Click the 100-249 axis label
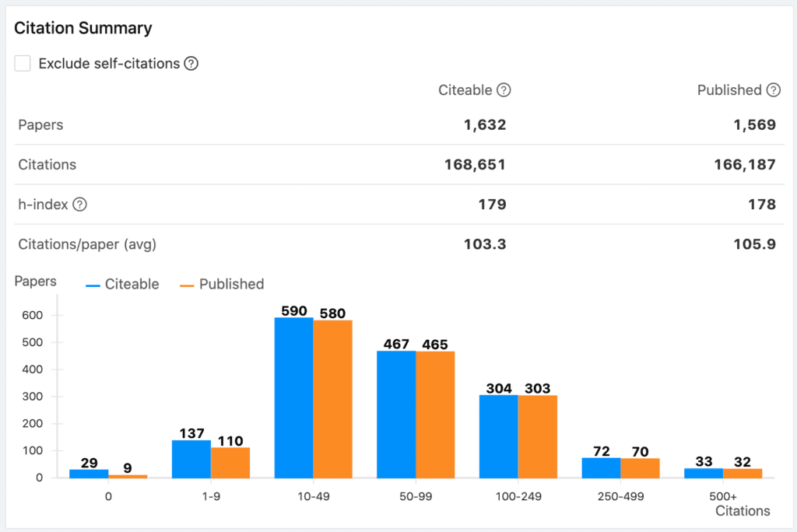Screen dimensions: 797x532 tap(518, 496)
